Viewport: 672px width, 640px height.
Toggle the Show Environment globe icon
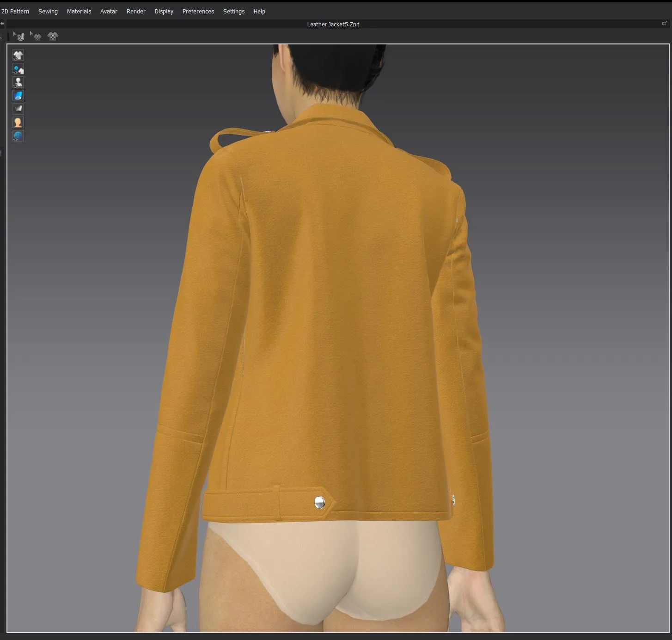click(x=18, y=135)
